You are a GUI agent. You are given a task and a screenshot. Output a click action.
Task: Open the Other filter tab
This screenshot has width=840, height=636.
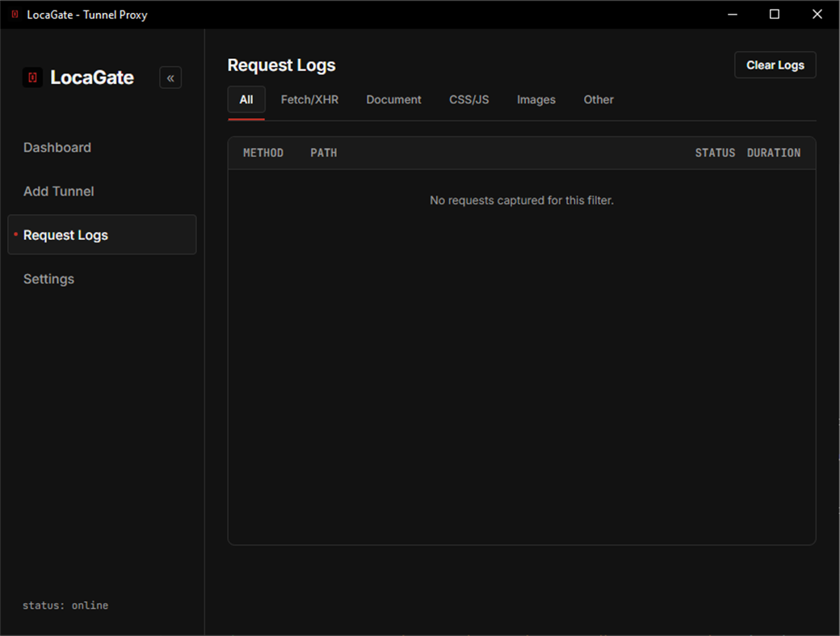pyautogui.click(x=598, y=99)
